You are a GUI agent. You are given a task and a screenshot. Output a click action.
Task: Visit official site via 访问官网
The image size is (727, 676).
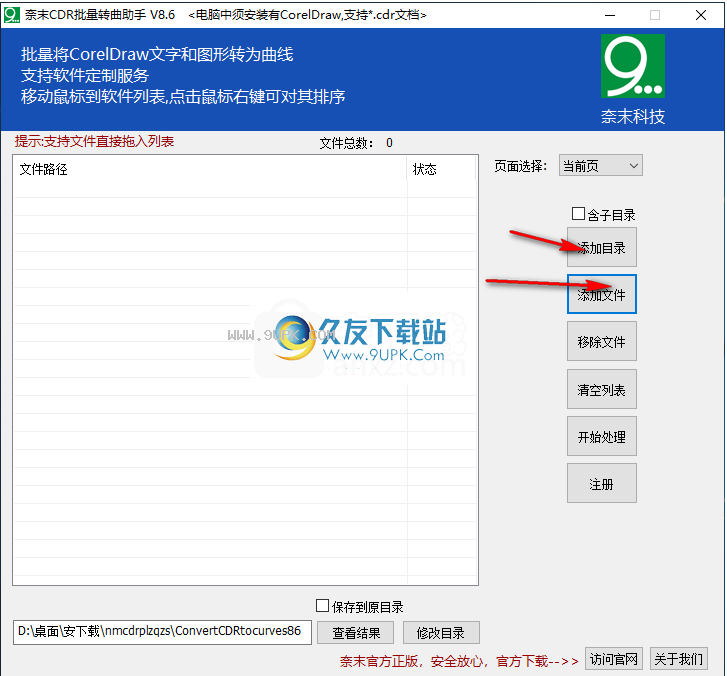(x=613, y=659)
